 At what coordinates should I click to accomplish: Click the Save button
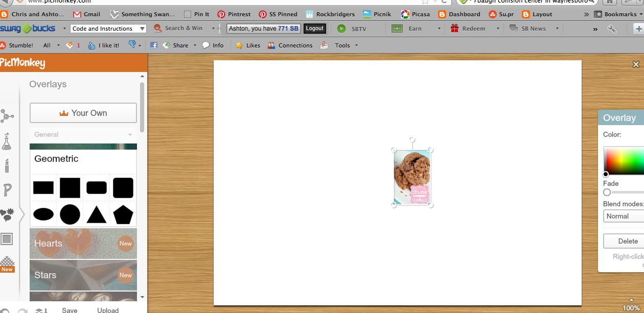click(70, 310)
